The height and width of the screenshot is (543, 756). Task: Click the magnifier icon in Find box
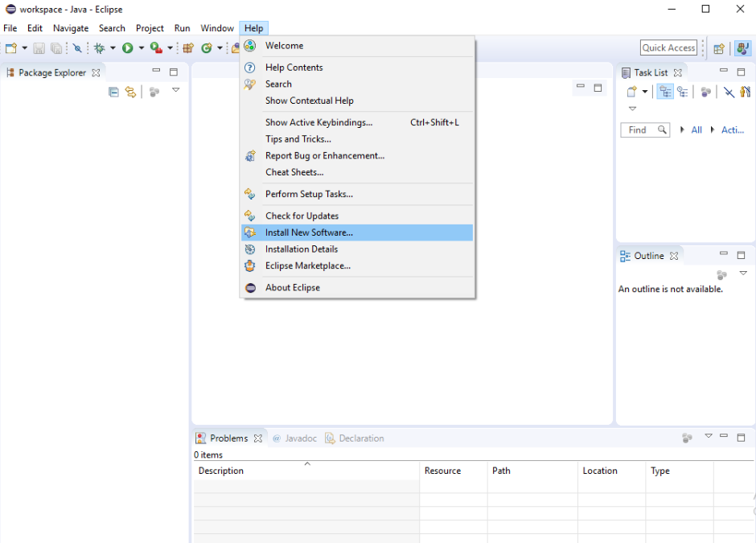(x=662, y=130)
